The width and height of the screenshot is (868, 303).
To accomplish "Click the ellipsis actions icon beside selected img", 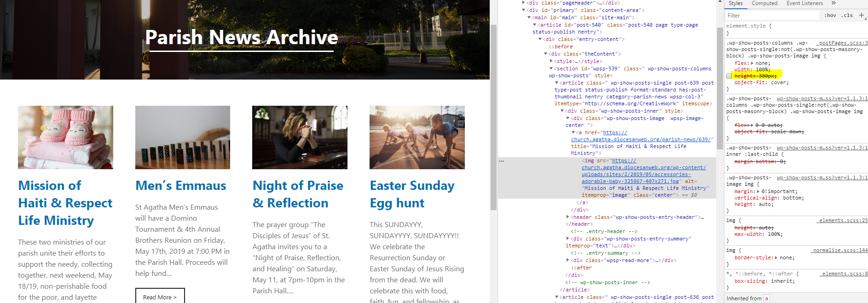I will click(x=501, y=161).
